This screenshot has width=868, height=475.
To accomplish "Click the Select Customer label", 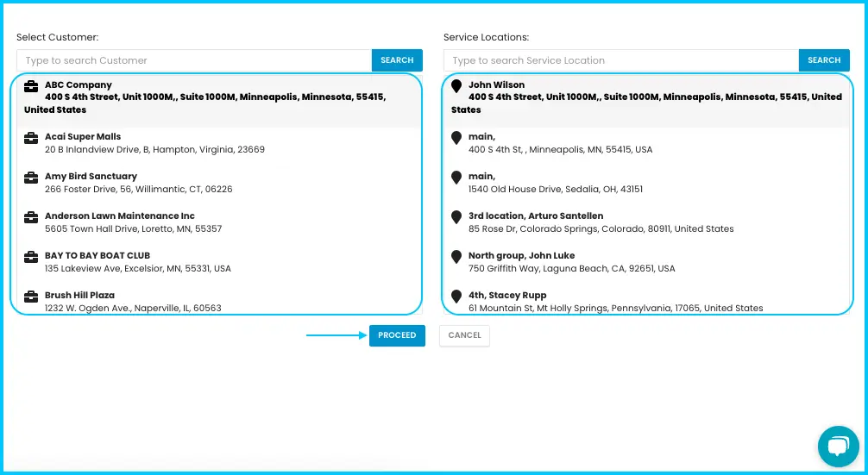I will coord(58,38).
